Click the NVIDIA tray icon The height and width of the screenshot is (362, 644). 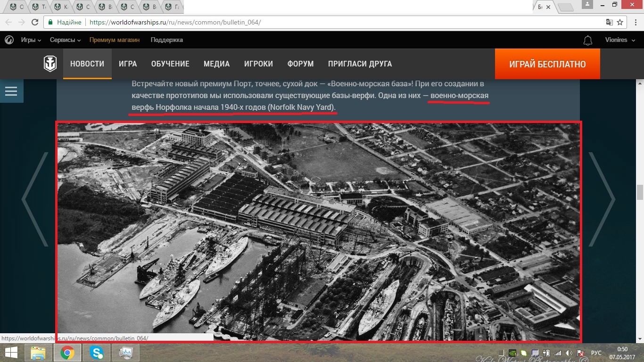[512, 353]
